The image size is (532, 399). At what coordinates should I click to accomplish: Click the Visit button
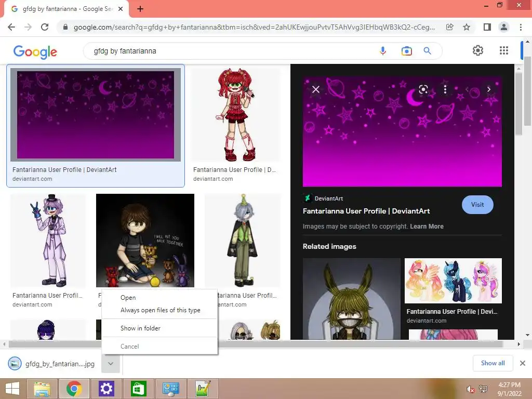coord(477,205)
